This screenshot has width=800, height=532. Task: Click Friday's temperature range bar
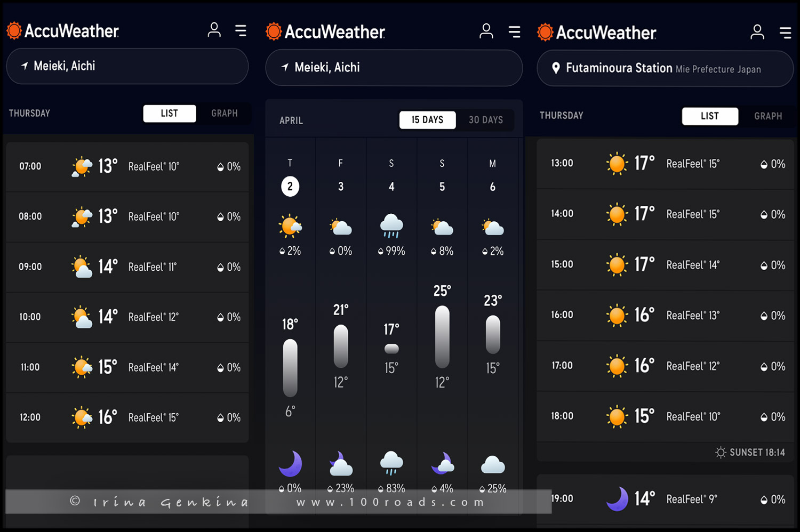point(341,346)
